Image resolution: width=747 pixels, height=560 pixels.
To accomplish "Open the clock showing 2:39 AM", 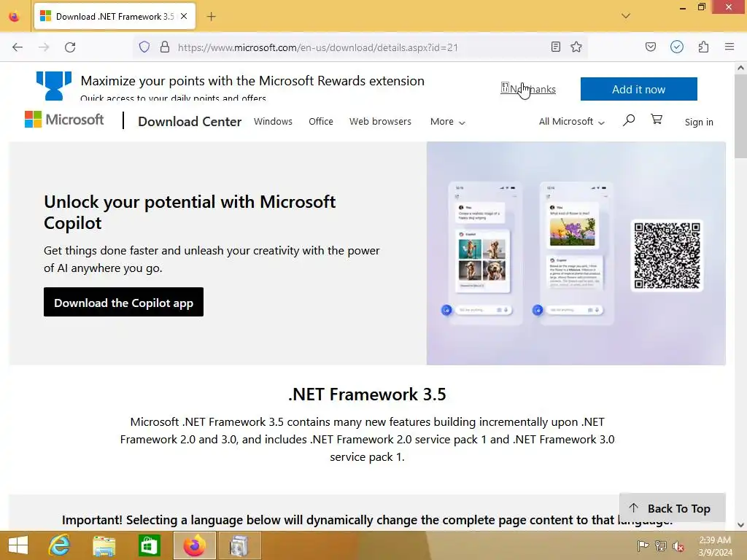I will click(715, 545).
